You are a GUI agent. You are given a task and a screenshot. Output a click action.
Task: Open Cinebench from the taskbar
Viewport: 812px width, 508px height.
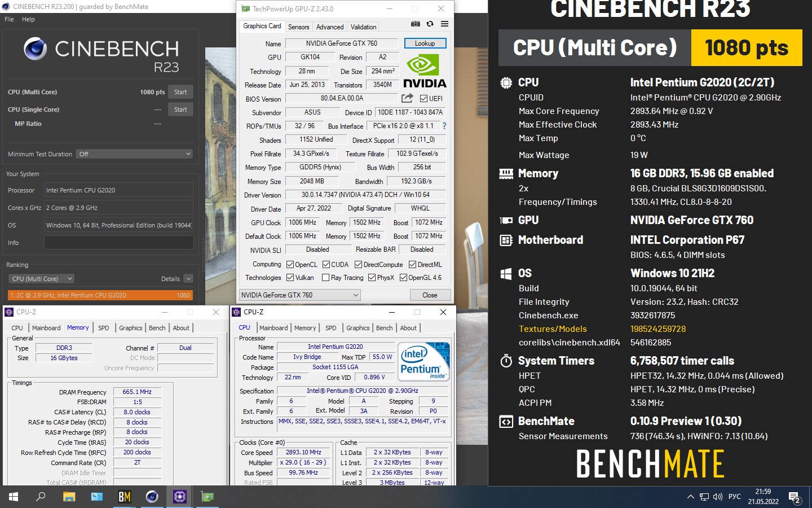click(152, 497)
